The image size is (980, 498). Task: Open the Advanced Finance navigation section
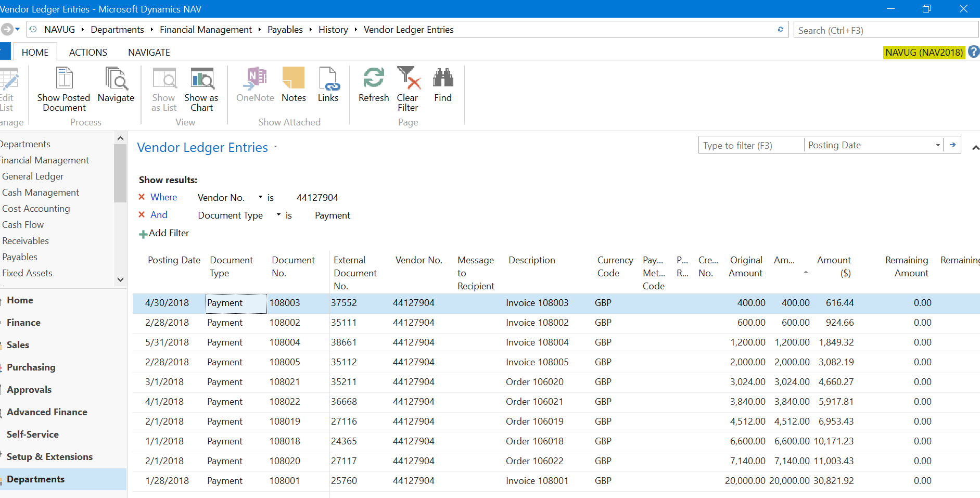47,412
